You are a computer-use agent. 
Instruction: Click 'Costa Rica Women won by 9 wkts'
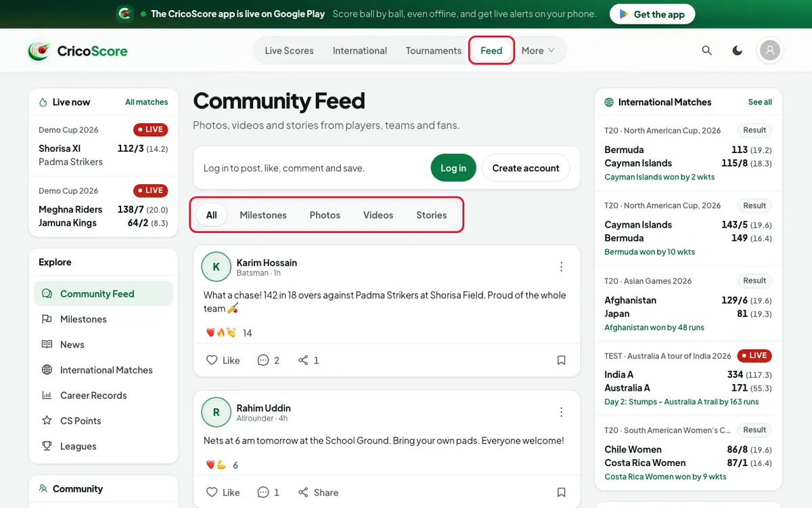pos(665,477)
